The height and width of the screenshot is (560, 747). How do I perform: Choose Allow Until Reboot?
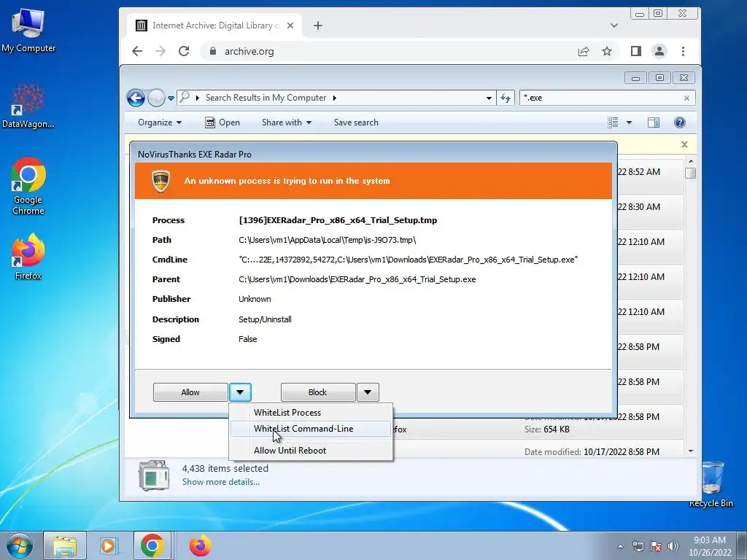[x=311, y=451]
